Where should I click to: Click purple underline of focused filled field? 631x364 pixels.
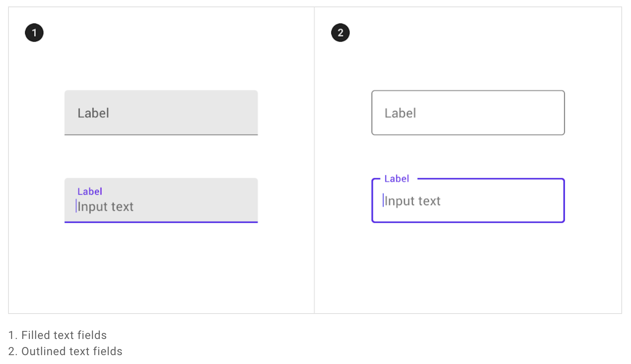pos(161,222)
